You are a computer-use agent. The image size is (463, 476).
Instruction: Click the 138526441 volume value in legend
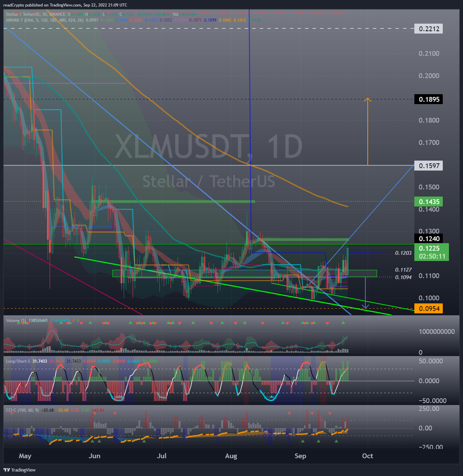pyautogui.click(x=38, y=321)
